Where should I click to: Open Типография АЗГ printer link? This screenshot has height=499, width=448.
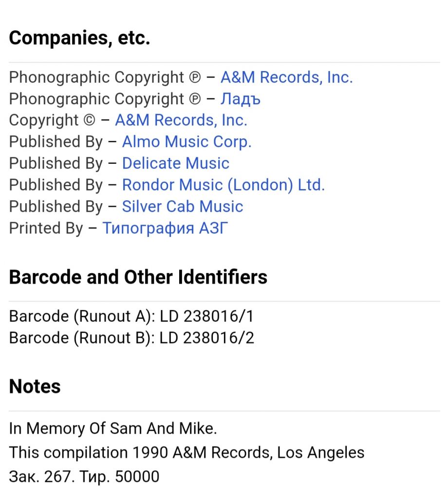coord(165,228)
